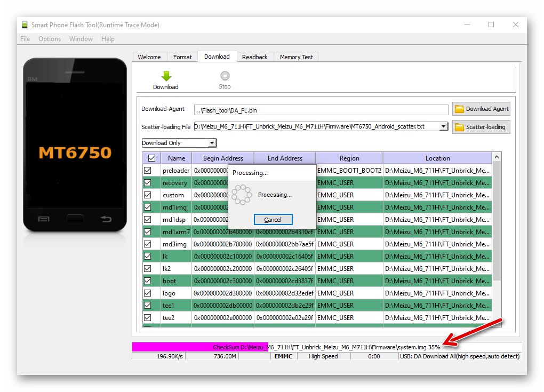Select the Download tab
The height and width of the screenshot is (392, 544).
217,57
